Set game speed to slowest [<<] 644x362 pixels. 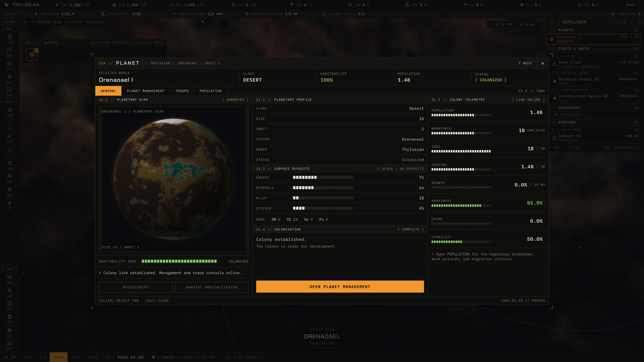28,357
